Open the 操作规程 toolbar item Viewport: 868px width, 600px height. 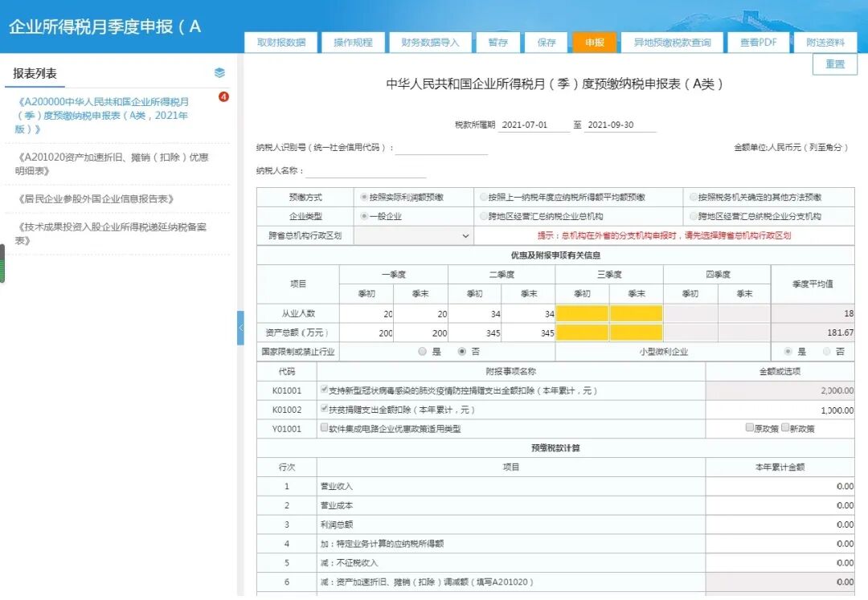[x=352, y=42]
